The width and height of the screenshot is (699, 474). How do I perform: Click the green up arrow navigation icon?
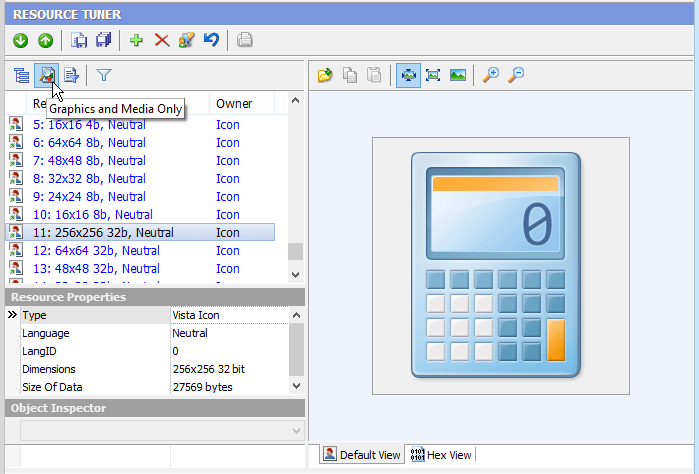coord(45,41)
